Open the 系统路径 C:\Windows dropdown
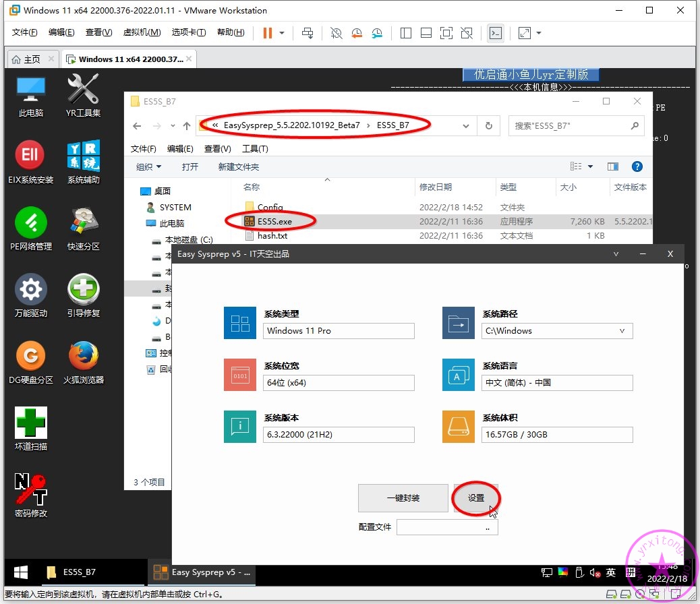The height and width of the screenshot is (604, 700). [622, 331]
